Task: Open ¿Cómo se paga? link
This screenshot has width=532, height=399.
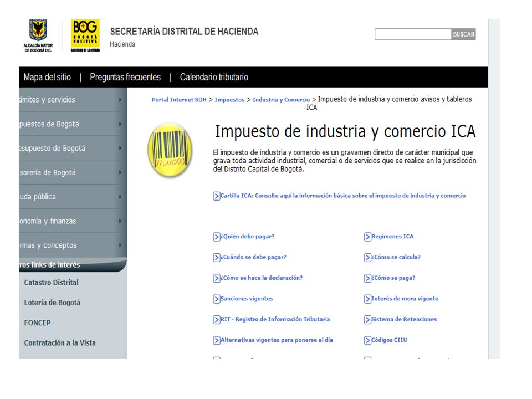Action: (x=393, y=278)
